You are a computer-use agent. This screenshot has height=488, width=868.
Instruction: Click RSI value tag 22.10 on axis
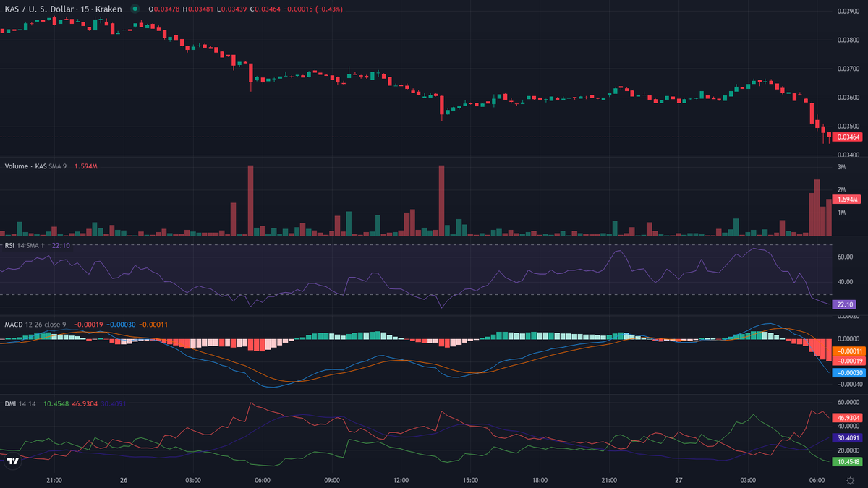(x=845, y=304)
